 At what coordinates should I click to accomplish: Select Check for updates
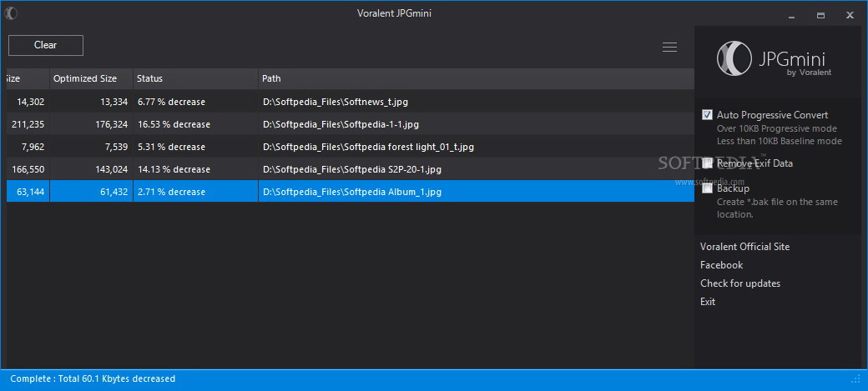740,283
